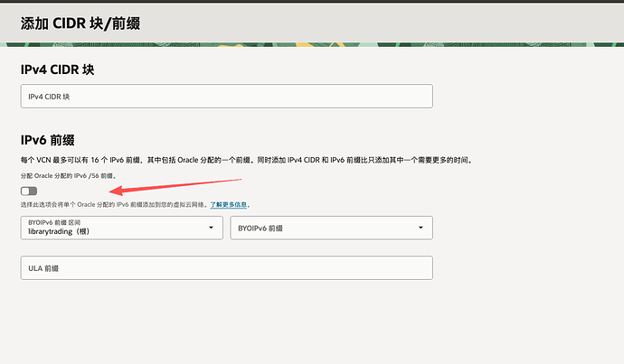This screenshot has width=624, height=364.
Task: Click the 分配 Oracle 分配的 IPv6 /56 前缀 label
Action: [x=68, y=175]
